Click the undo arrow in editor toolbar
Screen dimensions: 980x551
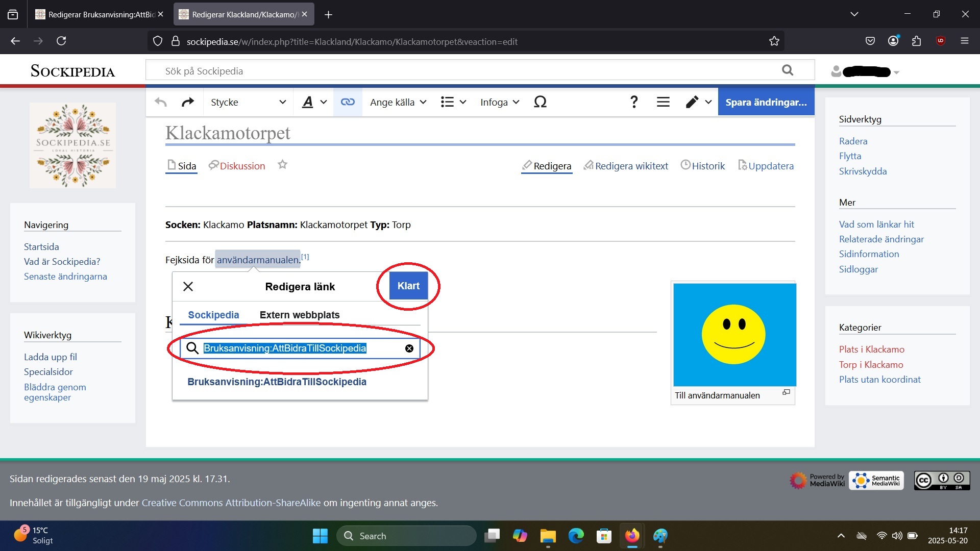(161, 102)
